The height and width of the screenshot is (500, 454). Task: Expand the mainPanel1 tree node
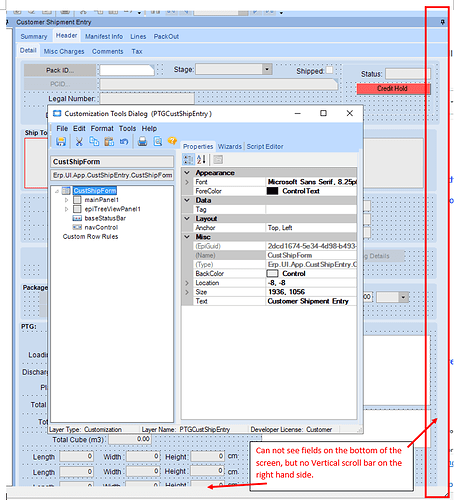coord(66,200)
